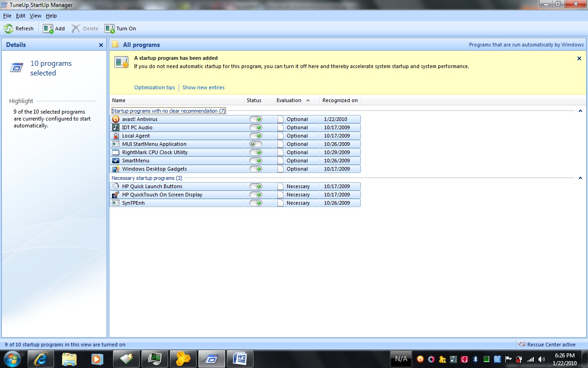588x368 pixels.
Task: Turn off Local Agent startup toggle
Action: [x=256, y=136]
